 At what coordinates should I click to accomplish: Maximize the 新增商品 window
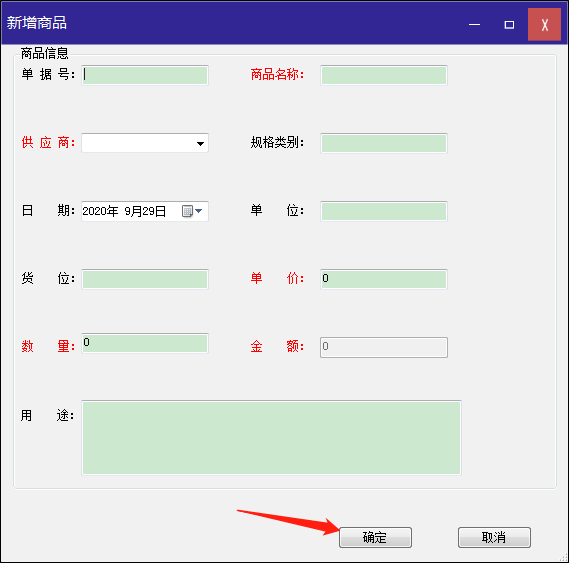pos(509,24)
